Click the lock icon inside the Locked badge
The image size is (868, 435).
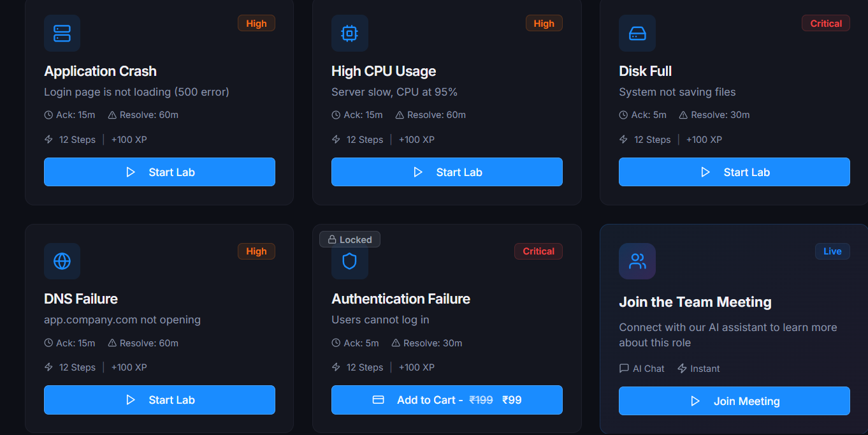(x=333, y=239)
